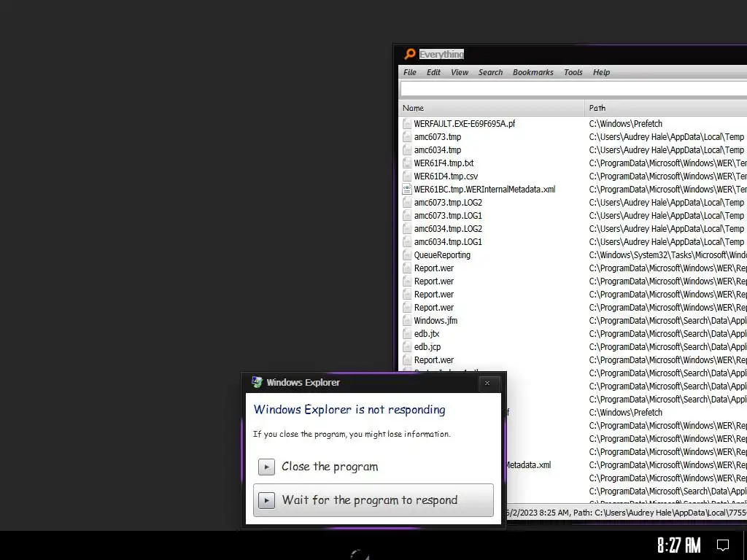Select the amc6034.tmp.LOG2 file icon
The height and width of the screenshot is (560, 747).
point(407,229)
